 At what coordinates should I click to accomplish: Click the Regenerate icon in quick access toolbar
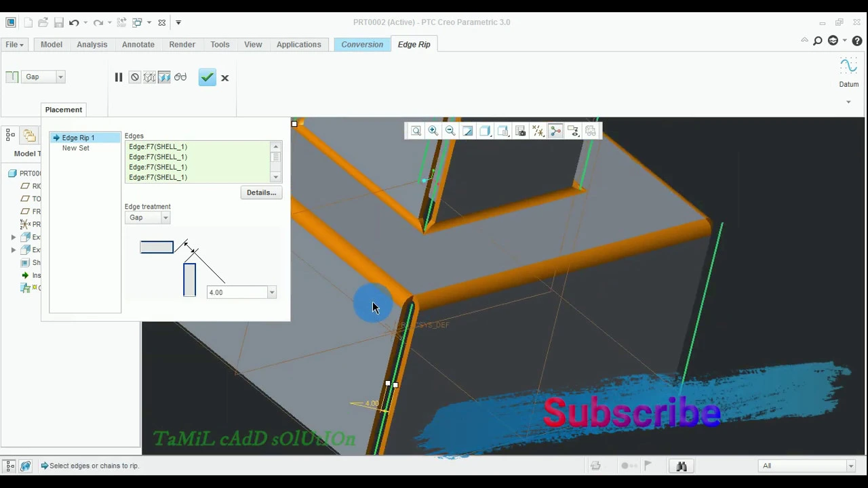tap(121, 22)
